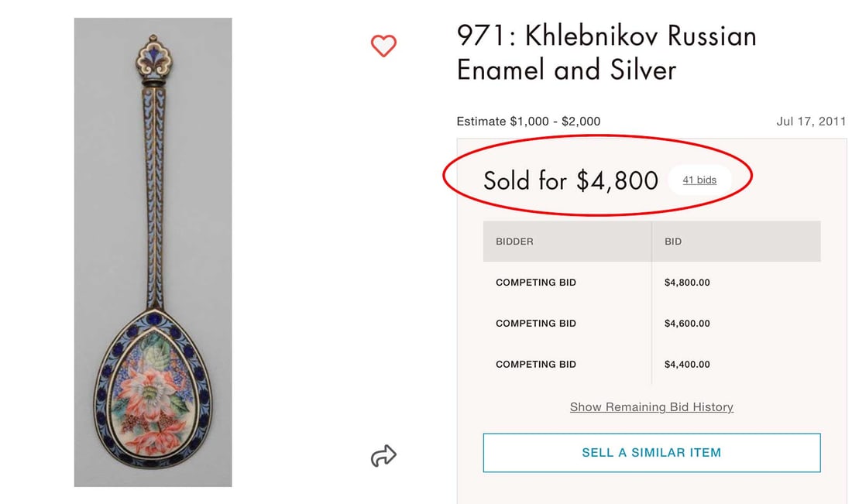This screenshot has width=852, height=504.
Task: Select the $4,800.00 bid amount
Action: point(687,283)
